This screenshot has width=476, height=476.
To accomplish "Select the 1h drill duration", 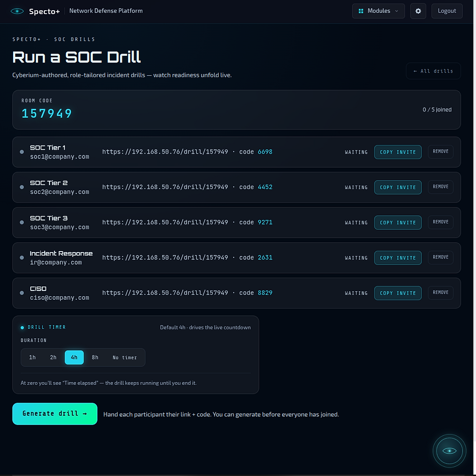I will pos(33,357).
